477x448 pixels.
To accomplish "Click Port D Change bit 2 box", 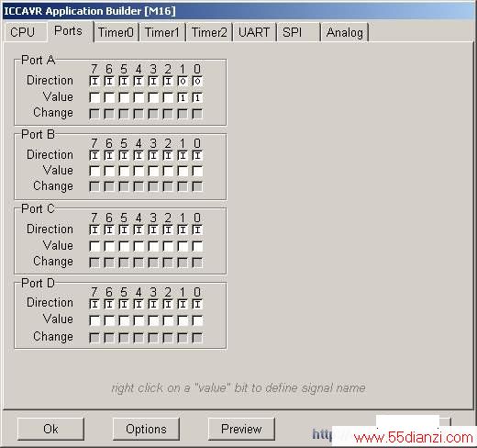I will coord(168,338).
